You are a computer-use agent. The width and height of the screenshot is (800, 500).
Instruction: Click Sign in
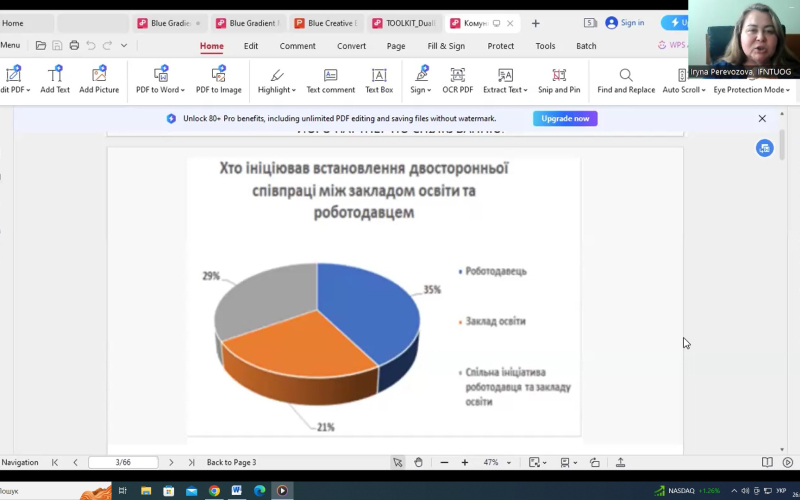(x=624, y=23)
